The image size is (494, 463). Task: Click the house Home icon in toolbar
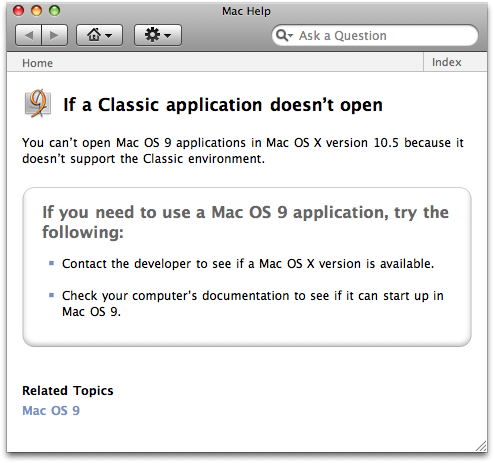click(x=94, y=35)
